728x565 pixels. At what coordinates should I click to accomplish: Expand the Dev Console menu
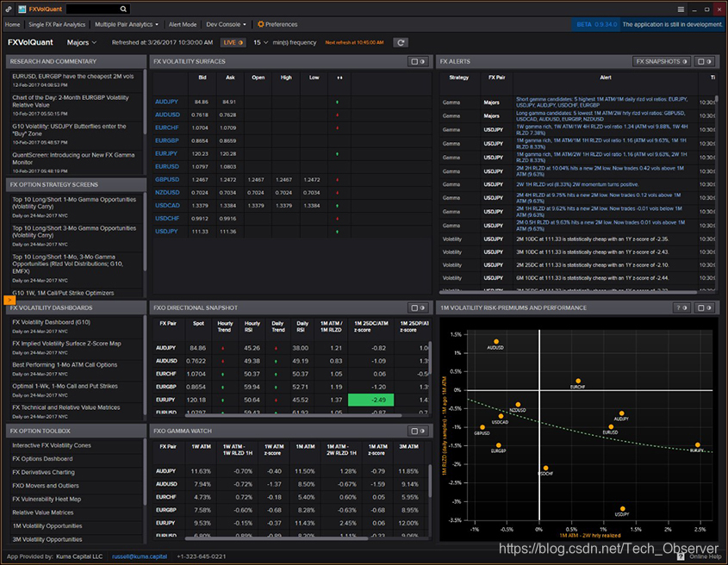(x=226, y=25)
